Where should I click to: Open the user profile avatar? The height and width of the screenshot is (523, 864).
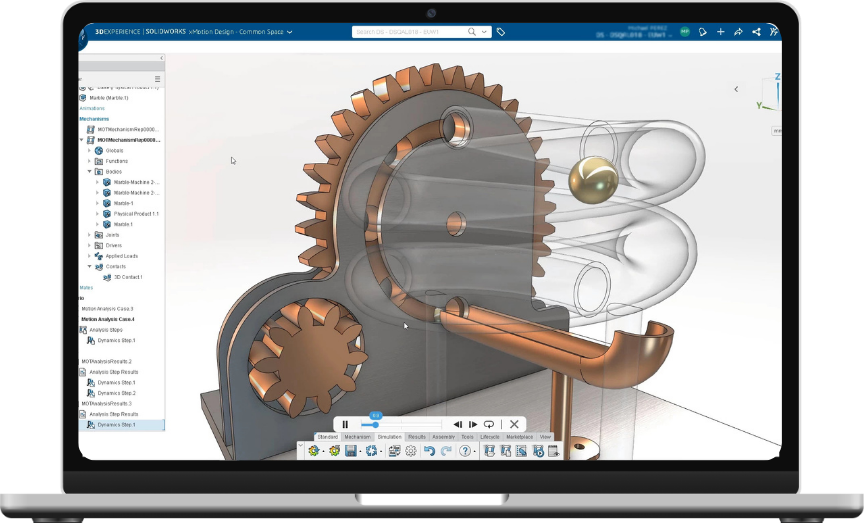click(x=685, y=32)
